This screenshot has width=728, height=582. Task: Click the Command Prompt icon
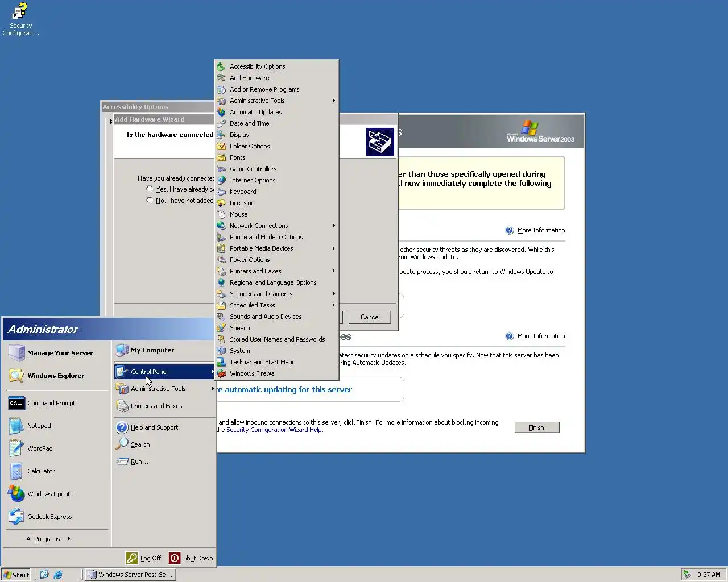tap(16, 403)
